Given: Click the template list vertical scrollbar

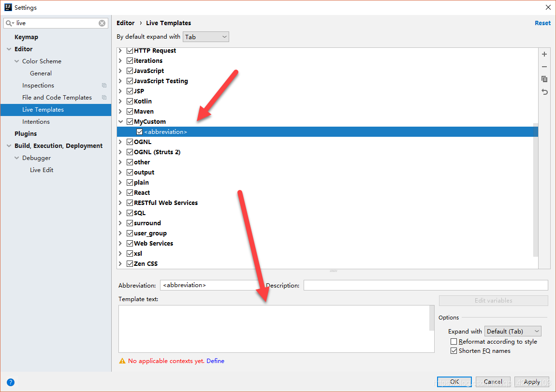Looking at the screenshot, I should pos(535,189).
